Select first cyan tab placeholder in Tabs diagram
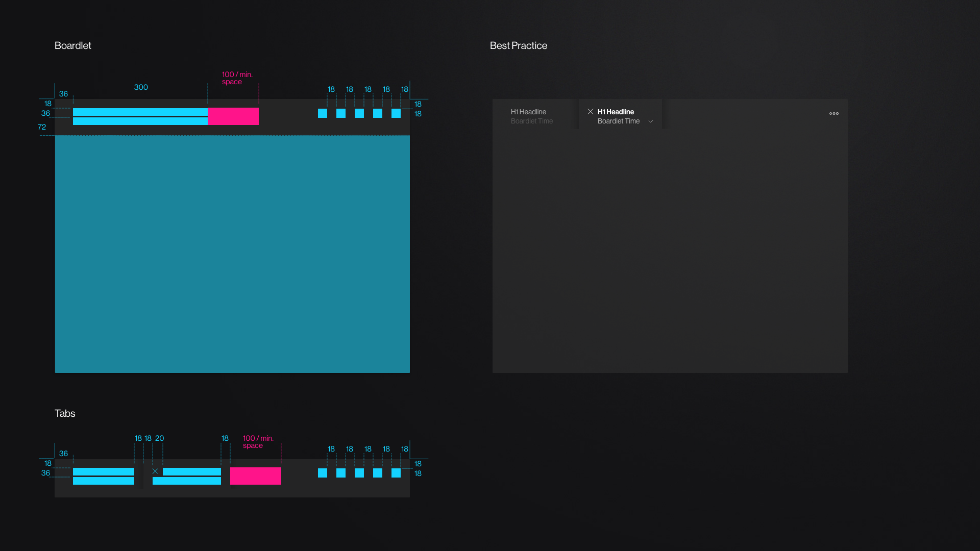980x551 pixels. tap(104, 476)
